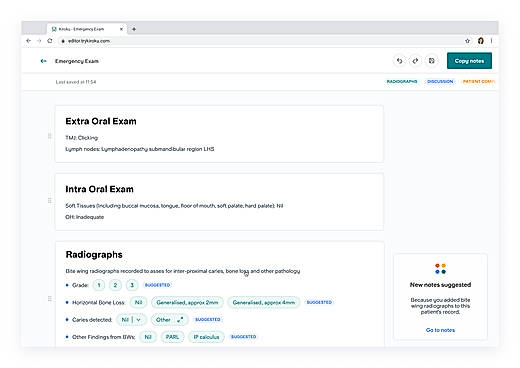Open the browser profile avatar

(x=481, y=41)
